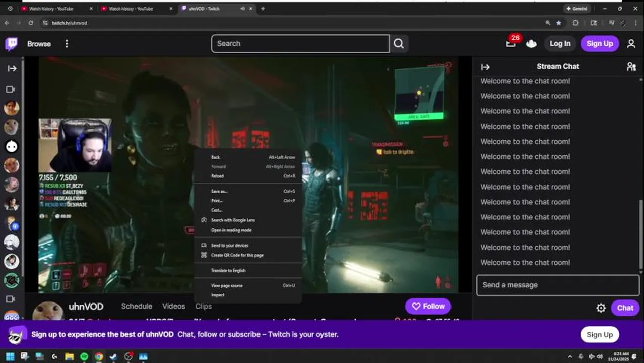The width and height of the screenshot is (644, 363).
Task: Click the bookmark star in the address bar
Action: tap(559, 23)
